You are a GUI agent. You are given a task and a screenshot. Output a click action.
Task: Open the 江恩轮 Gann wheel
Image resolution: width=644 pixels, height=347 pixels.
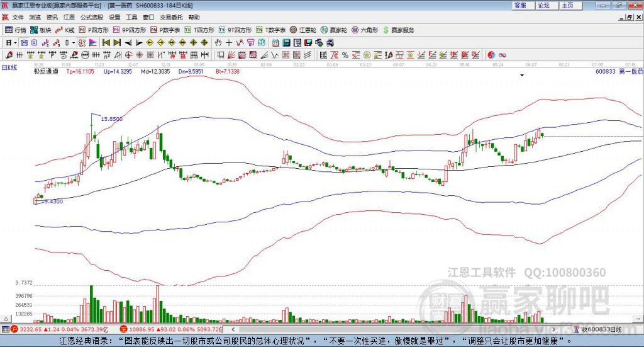[x=303, y=30]
